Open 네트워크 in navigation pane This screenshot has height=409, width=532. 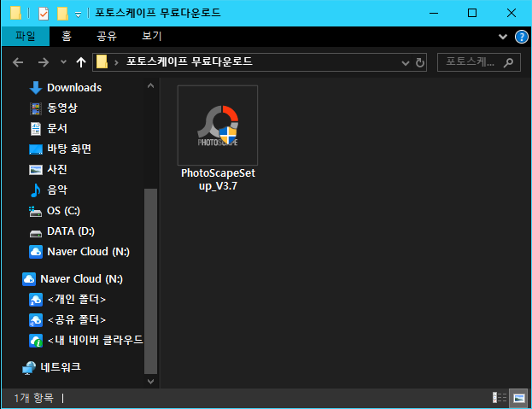(x=61, y=367)
